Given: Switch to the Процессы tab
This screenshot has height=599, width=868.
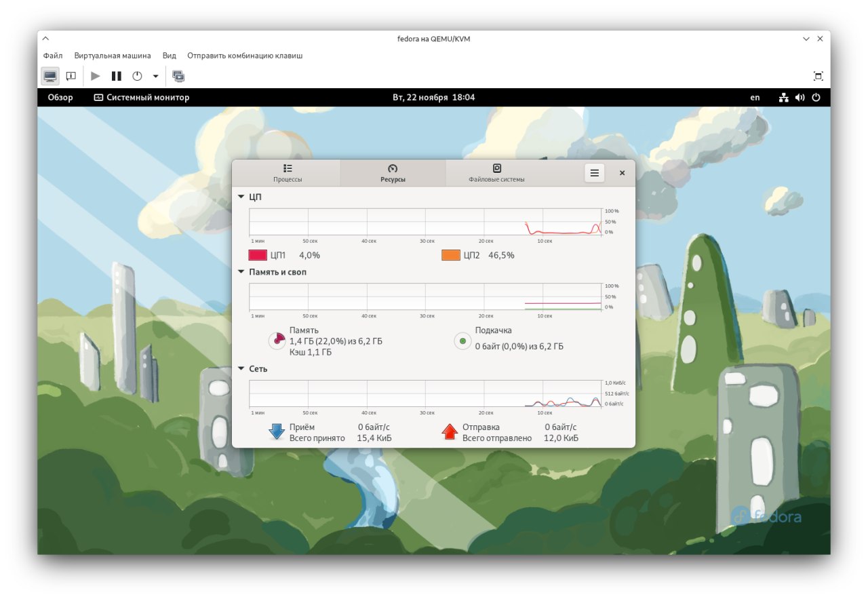Looking at the screenshot, I should point(288,173).
